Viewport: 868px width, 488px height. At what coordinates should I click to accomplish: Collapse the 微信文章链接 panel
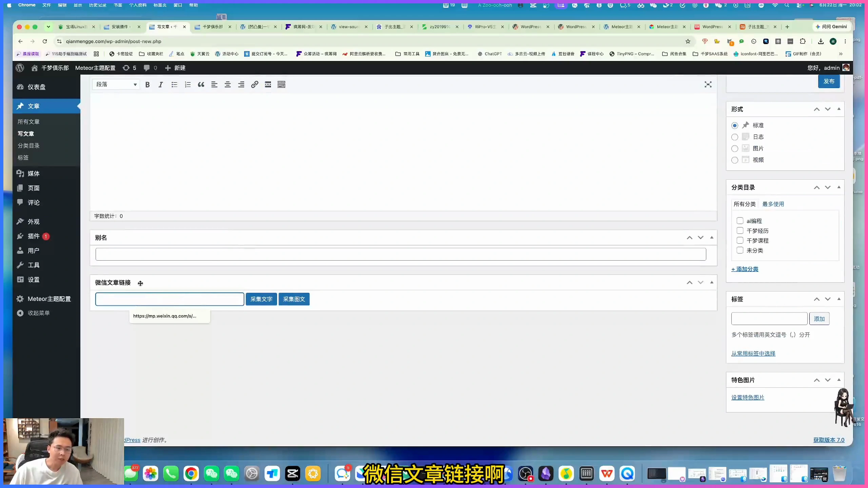[x=712, y=283]
